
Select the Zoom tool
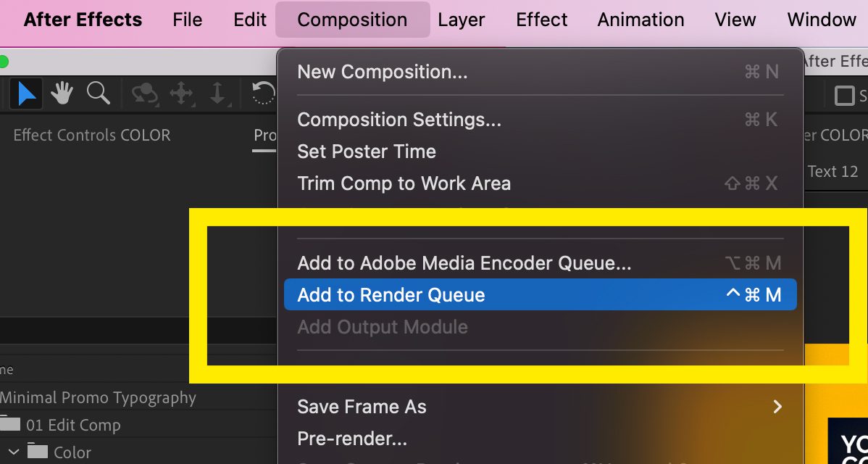click(x=98, y=93)
